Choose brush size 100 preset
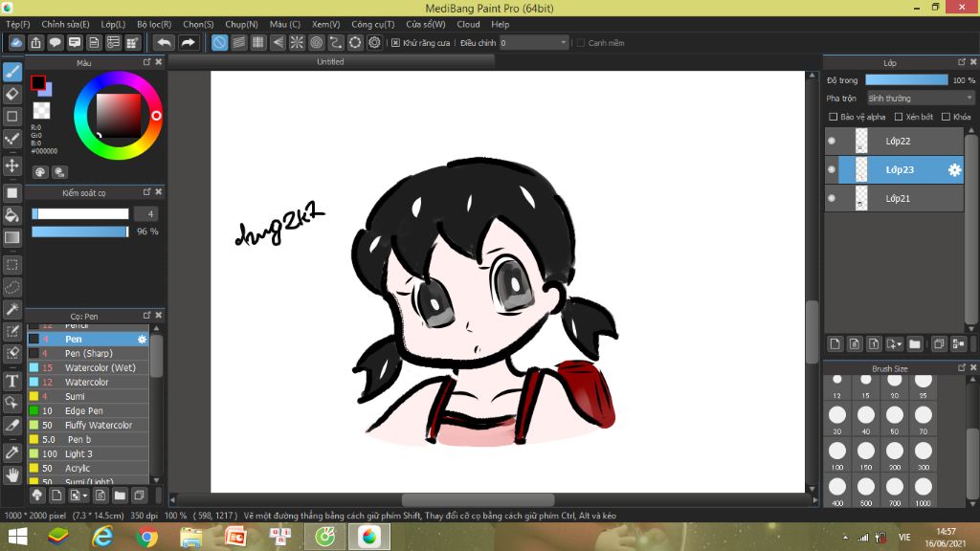This screenshot has height=551, width=980. (x=837, y=454)
